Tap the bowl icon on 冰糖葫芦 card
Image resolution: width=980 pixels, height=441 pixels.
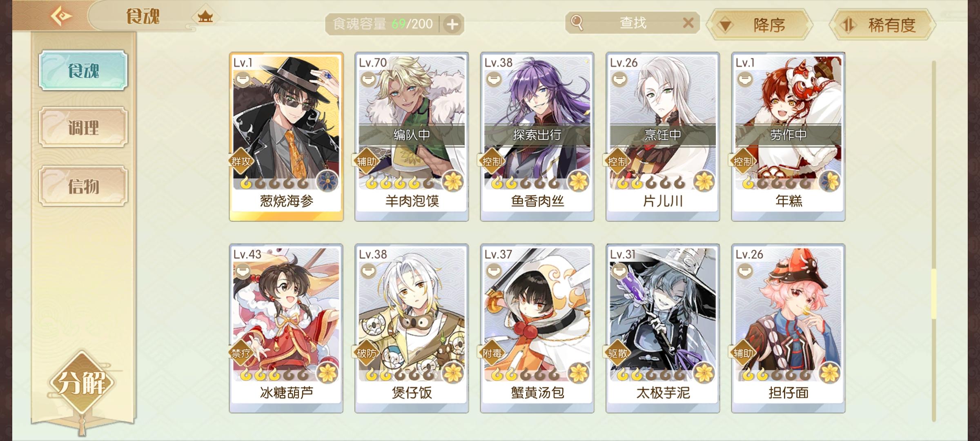pos(243,270)
